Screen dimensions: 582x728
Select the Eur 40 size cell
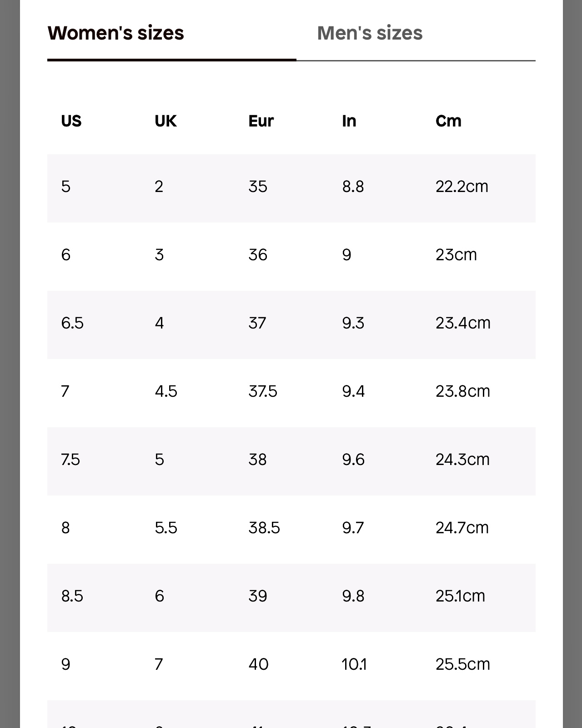[258, 664]
